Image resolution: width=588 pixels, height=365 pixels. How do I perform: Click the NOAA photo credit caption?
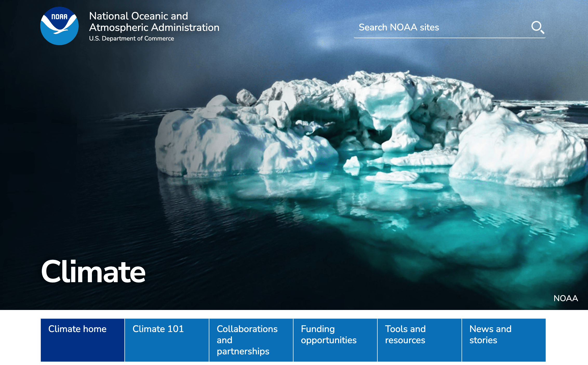(x=565, y=298)
